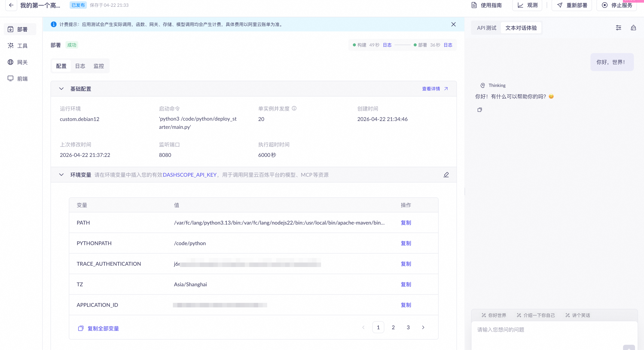Open the chat settings sliders icon

[x=619, y=28]
